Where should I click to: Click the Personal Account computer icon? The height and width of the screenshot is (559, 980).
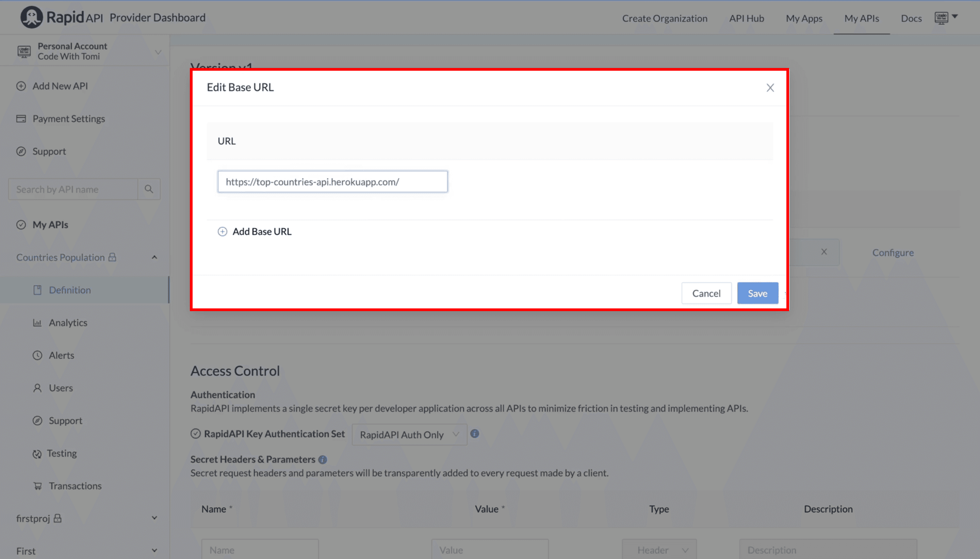point(24,51)
